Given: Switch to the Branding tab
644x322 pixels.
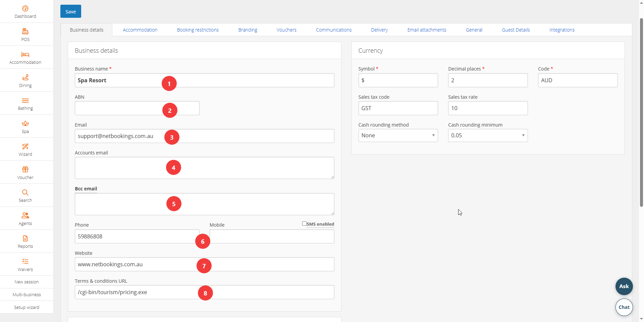Looking at the screenshot, I should (248, 30).
